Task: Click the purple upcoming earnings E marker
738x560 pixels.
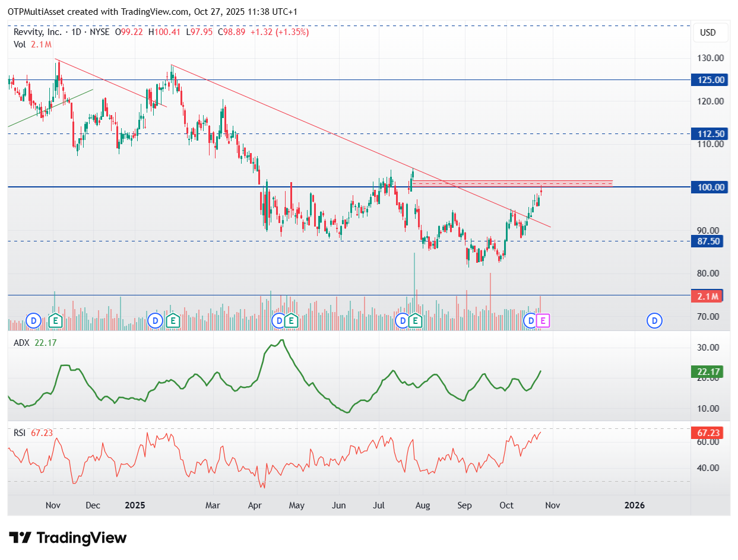Action: coord(543,321)
